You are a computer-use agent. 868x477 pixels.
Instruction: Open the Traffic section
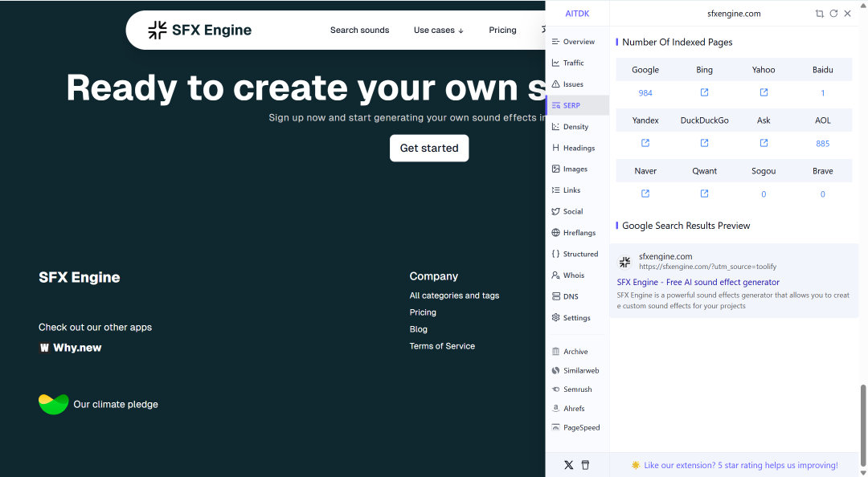pos(577,63)
